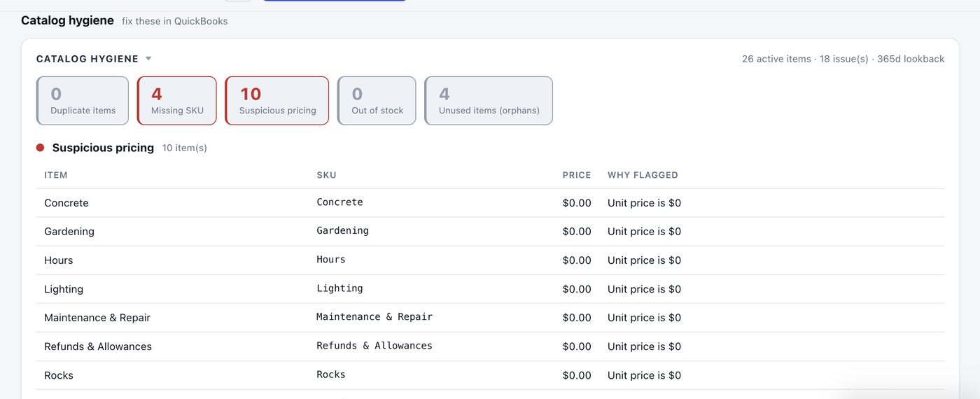Click 'Unit price is $0' in Gardening row

tap(644, 232)
